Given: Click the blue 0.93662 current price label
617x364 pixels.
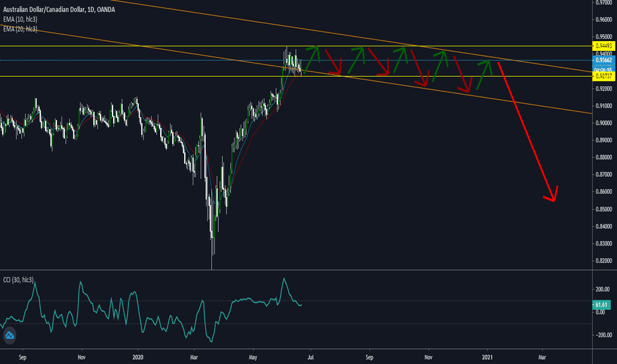Looking at the screenshot, I should click(604, 60).
